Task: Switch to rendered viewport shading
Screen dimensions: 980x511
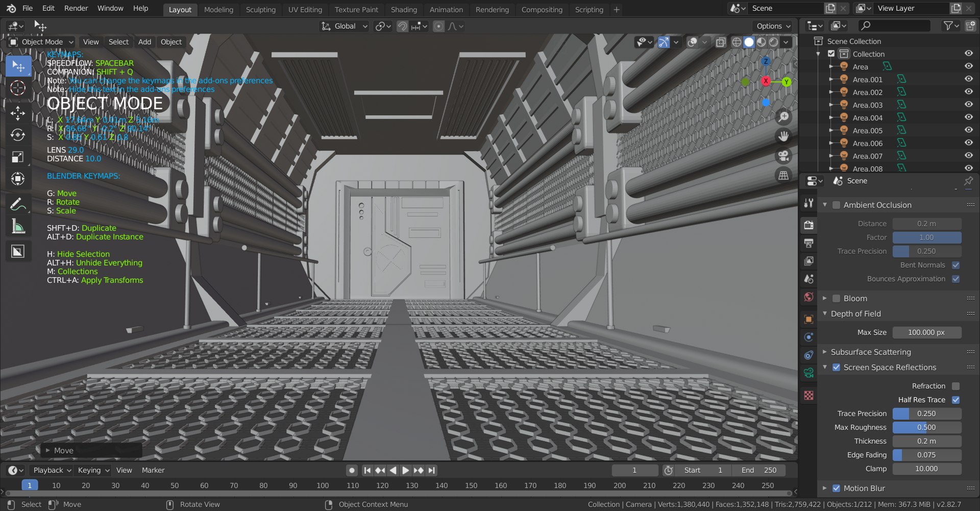Action: tap(774, 42)
